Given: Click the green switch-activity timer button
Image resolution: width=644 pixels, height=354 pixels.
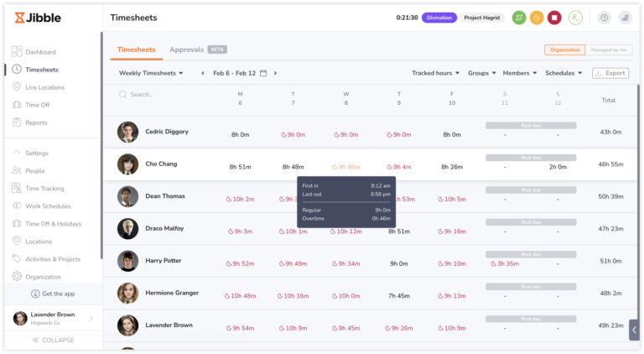Looking at the screenshot, I should tap(519, 18).
